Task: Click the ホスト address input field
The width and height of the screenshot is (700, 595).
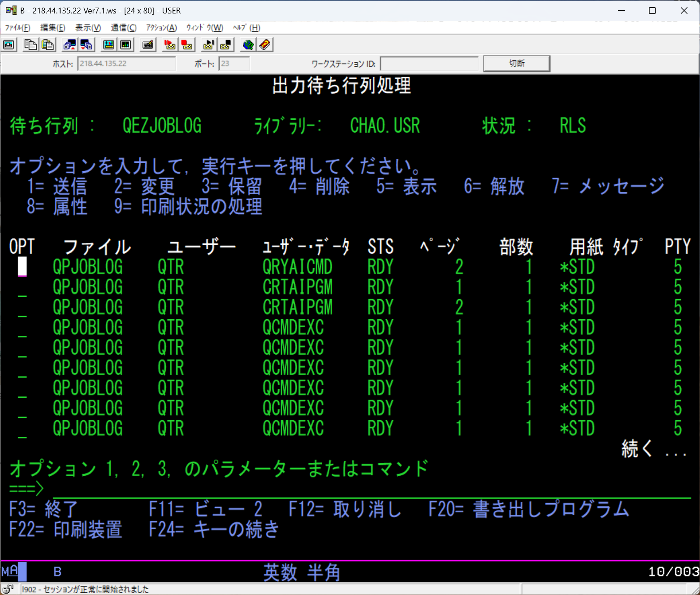Action: (126, 64)
